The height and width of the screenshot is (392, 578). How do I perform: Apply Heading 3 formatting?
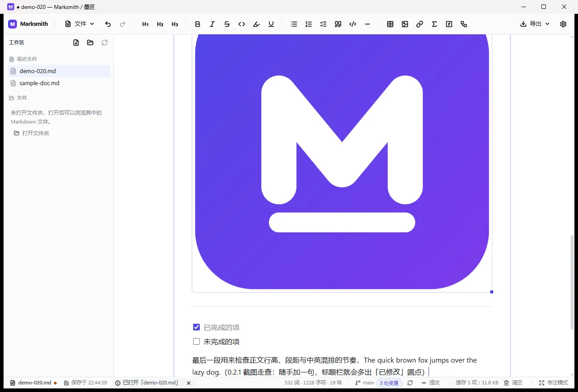pyautogui.click(x=175, y=24)
